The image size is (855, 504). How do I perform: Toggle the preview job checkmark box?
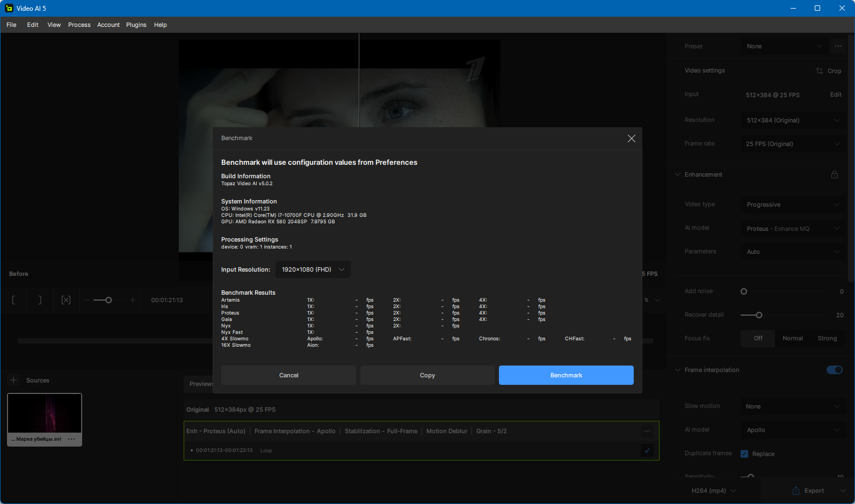(x=647, y=451)
